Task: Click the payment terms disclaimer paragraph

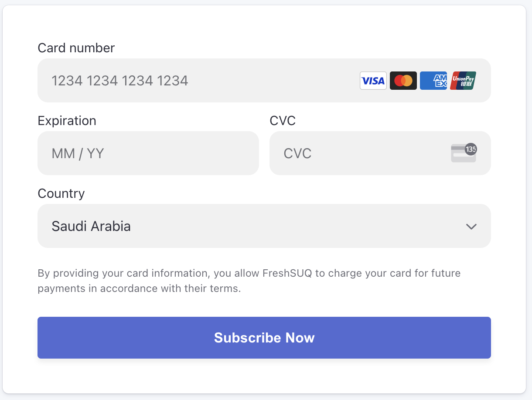Action: point(249,281)
